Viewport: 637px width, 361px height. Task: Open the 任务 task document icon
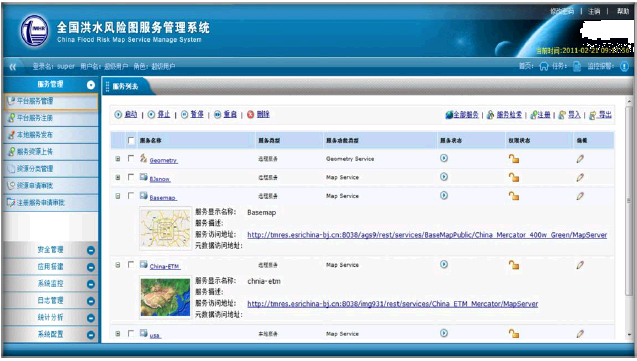[577, 66]
